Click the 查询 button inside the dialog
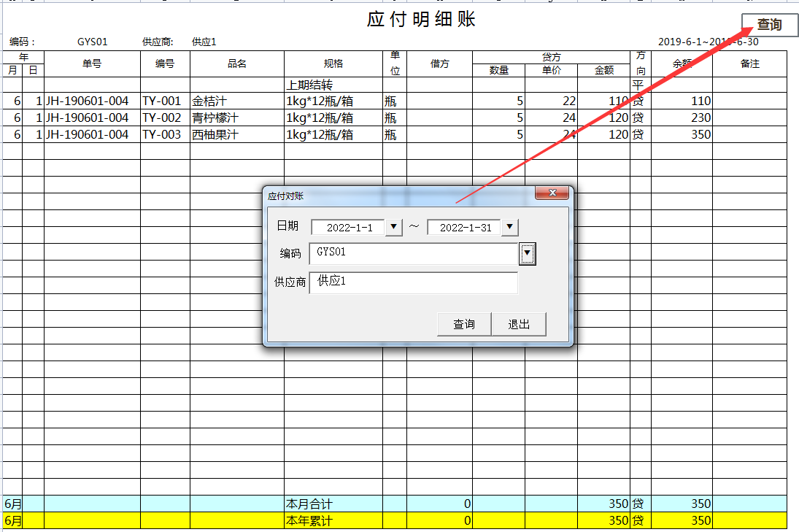799x532 pixels. [x=463, y=324]
